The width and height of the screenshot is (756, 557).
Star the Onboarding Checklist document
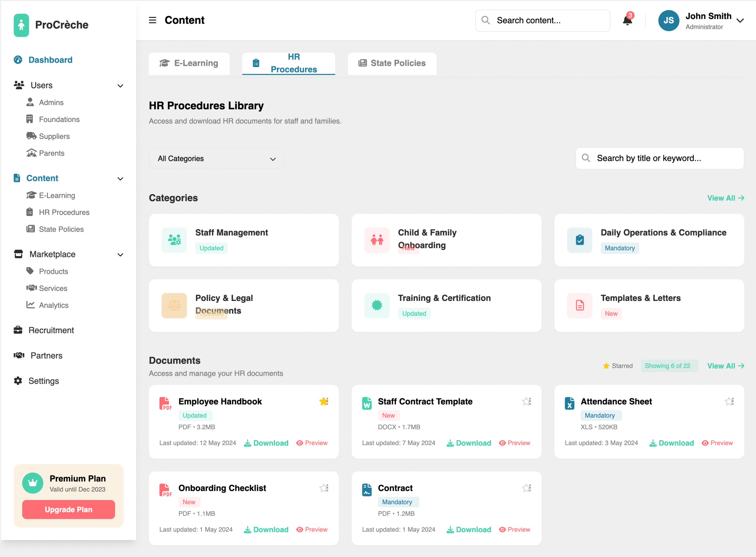(324, 488)
